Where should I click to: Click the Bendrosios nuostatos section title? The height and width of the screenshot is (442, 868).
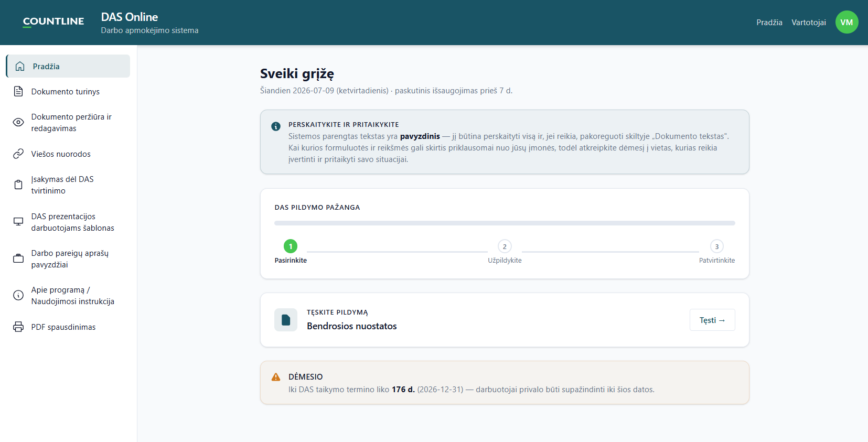coord(351,326)
